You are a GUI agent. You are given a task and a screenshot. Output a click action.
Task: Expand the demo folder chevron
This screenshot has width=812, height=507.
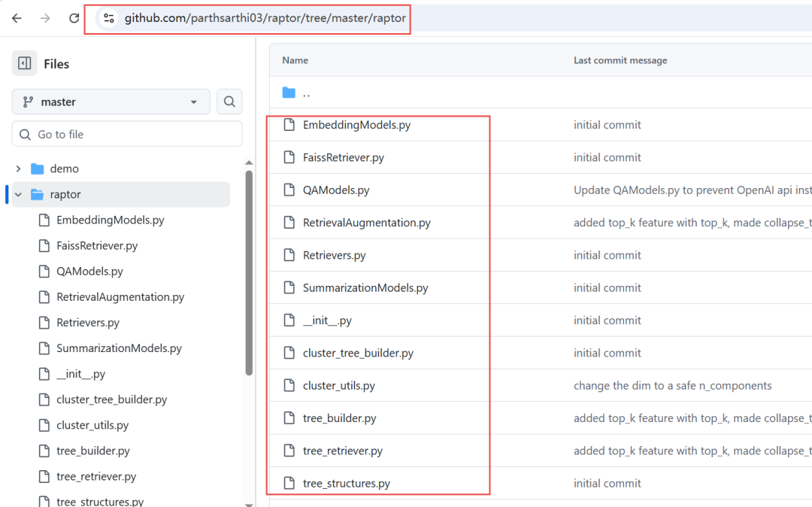[18, 168]
